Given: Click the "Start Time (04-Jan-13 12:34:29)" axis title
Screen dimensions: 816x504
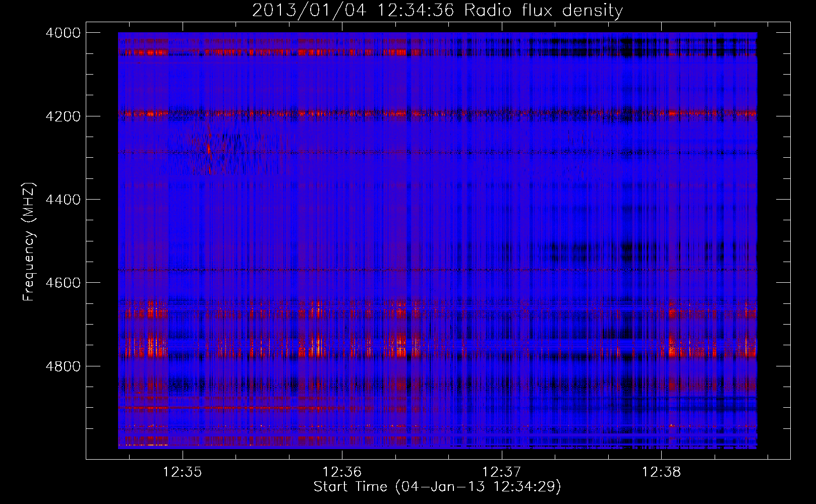Looking at the screenshot, I should pyautogui.click(x=437, y=487).
